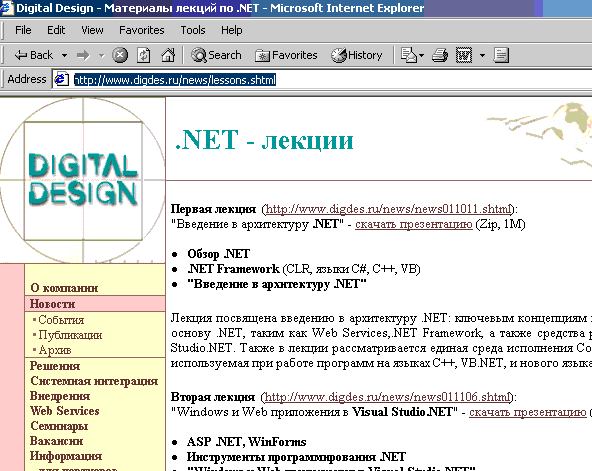This screenshot has height=471, width=592.
Task: Open 'Внедрения' sidebar link
Action: click(x=60, y=396)
